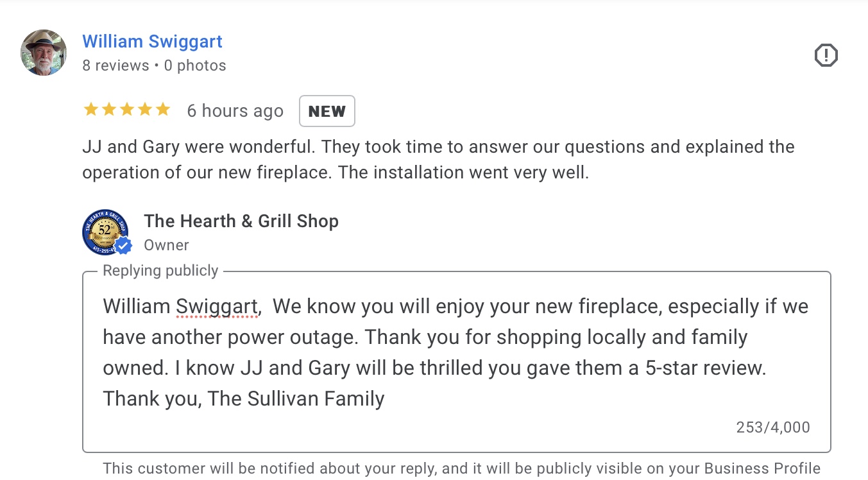The height and width of the screenshot is (480, 868).
Task: Click the fourth star of the rating
Action: (145, 110)
